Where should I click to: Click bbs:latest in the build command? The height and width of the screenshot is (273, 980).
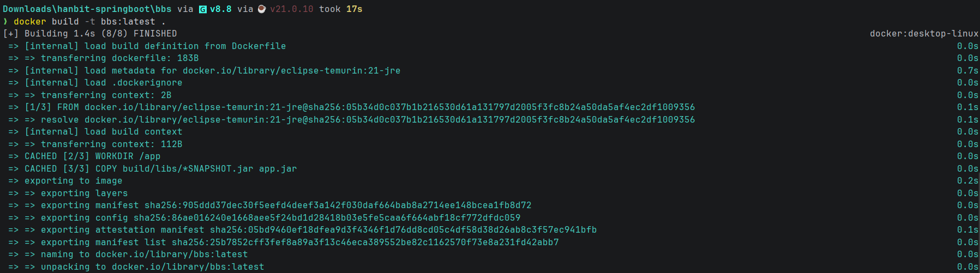pyautogui.click(x=128, y=22)
